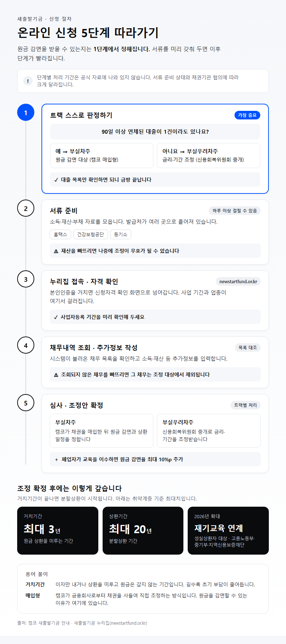Select the step 2 numbered circle
Screen dimensions: 286x644
click(x=26, y=208)
